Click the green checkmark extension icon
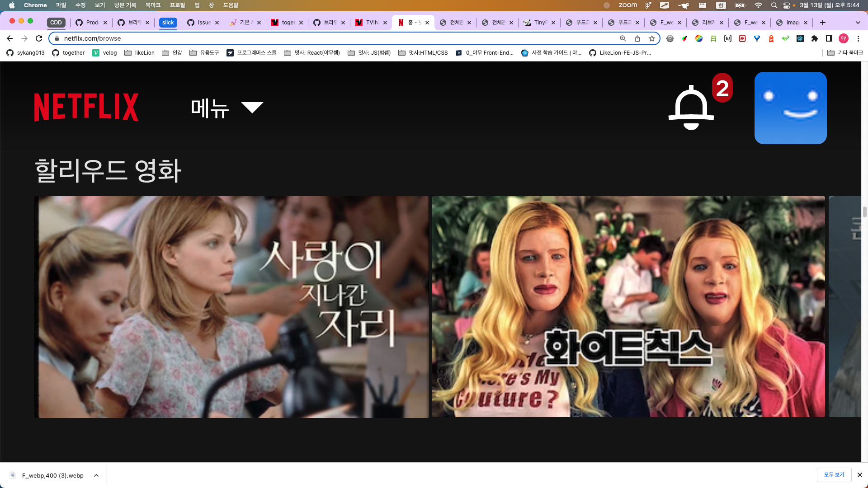 [x=786, y=38]
